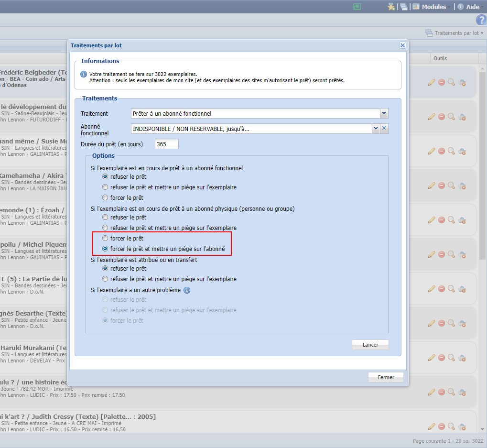Click the 'Durée du prêt' days input field

166,144
